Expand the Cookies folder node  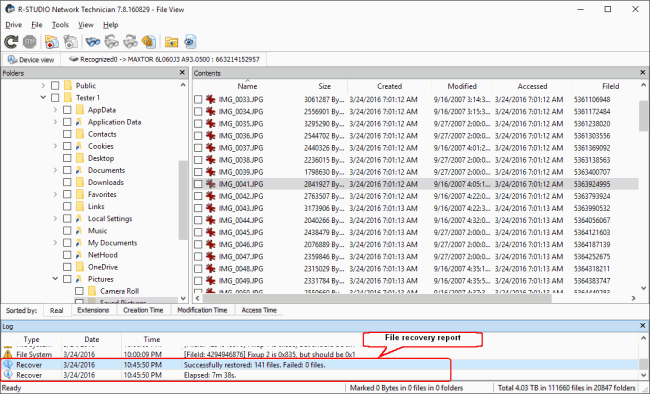(x=55, y=146)
